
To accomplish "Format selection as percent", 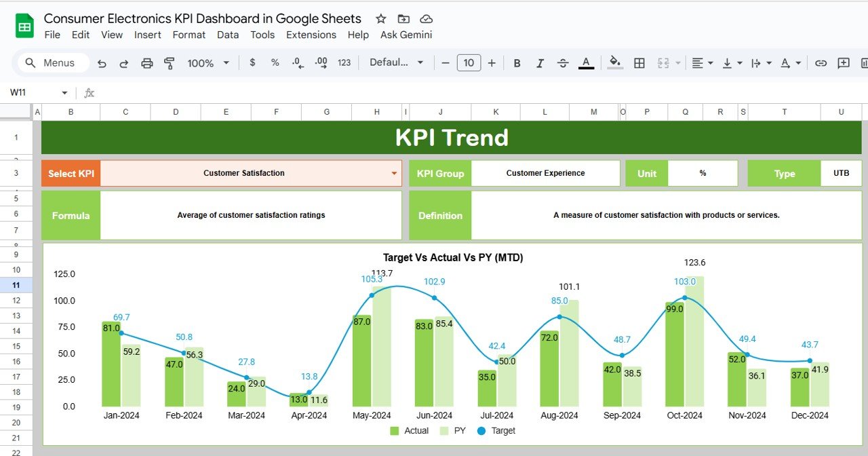I will pos(274,62).
